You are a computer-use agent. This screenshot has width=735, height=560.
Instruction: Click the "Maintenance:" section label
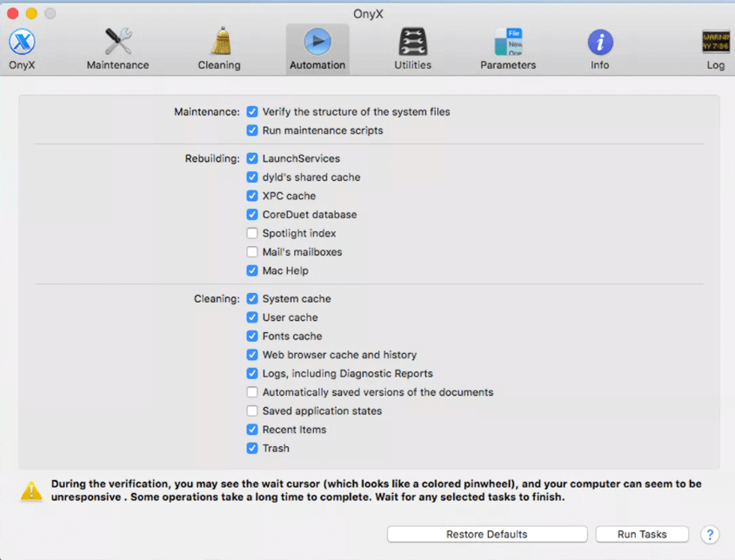(x=207, y=112)
